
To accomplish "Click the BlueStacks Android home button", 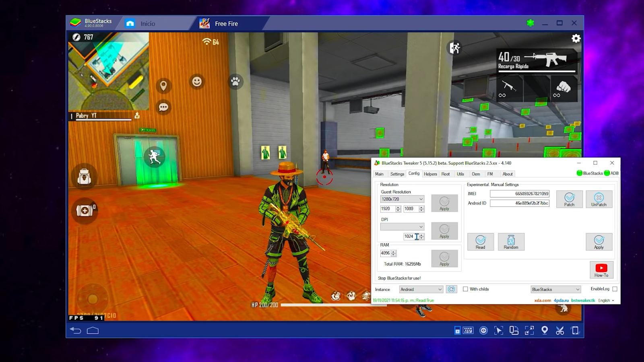I will [x=93, y=331].
